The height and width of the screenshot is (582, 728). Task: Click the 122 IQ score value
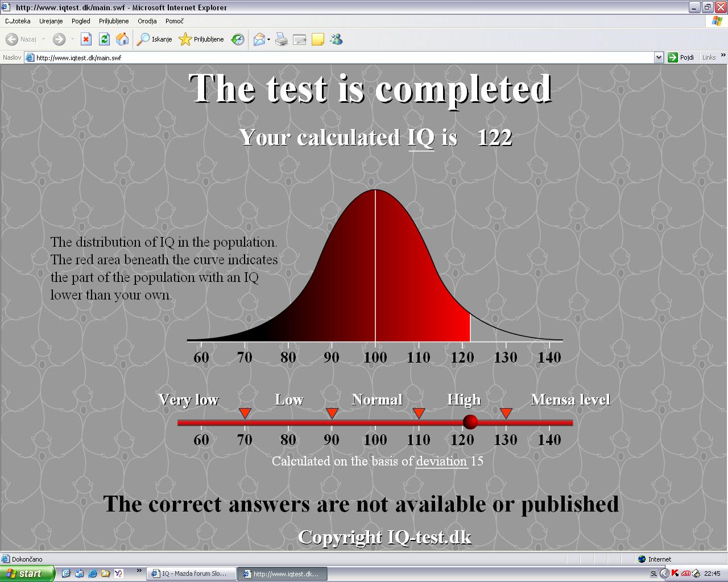point(495,138)
